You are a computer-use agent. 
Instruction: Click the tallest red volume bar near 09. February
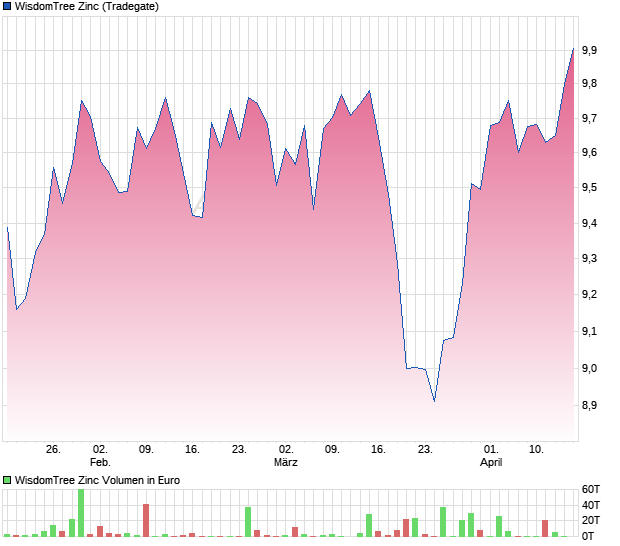click(x=146, y=520)
